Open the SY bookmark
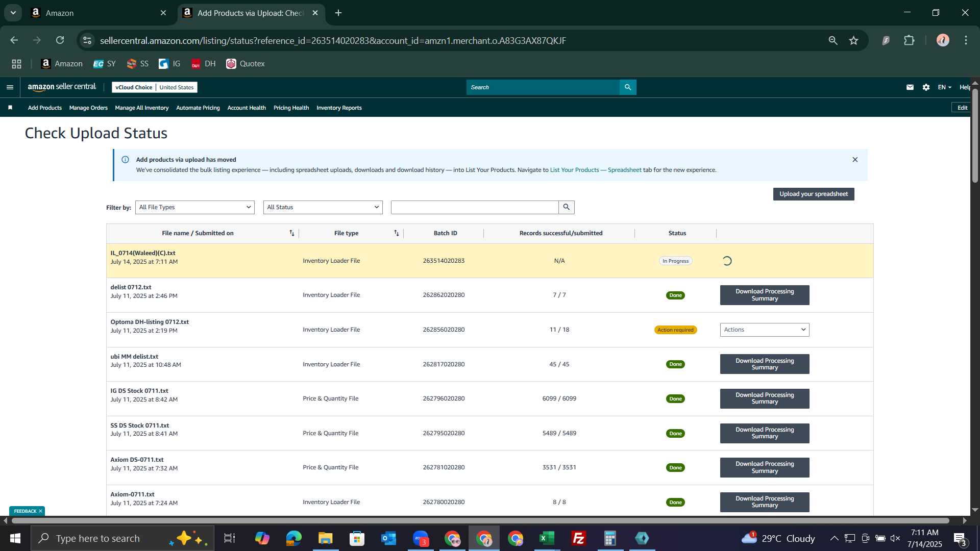This screenshot has height=551, width=980. (105, 64)
